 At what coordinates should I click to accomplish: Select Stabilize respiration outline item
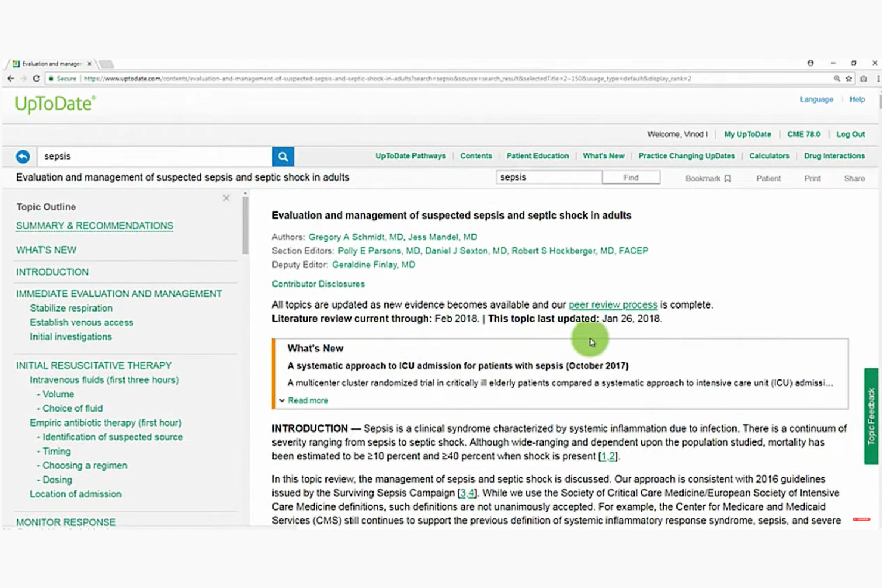(71, 308)
